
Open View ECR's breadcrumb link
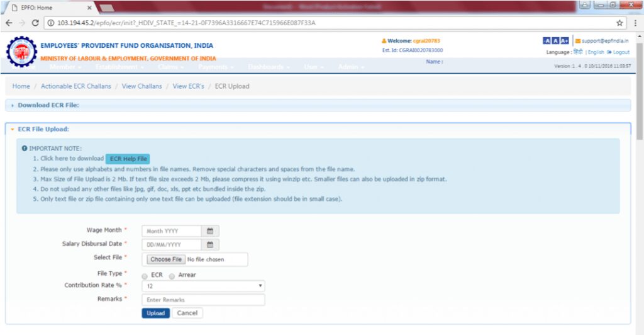coord(188,86)
